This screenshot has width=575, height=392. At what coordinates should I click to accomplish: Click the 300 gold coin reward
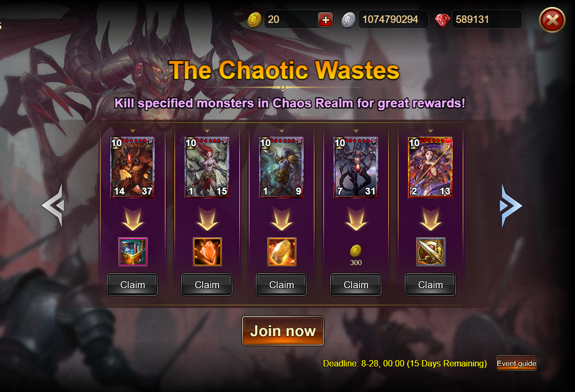point(356,255)
